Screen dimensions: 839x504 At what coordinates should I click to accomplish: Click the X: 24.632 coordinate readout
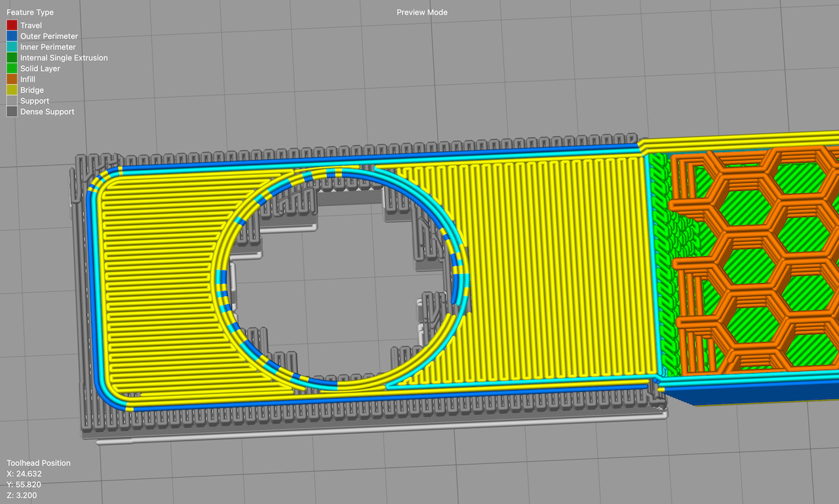[x=24, y=474]
